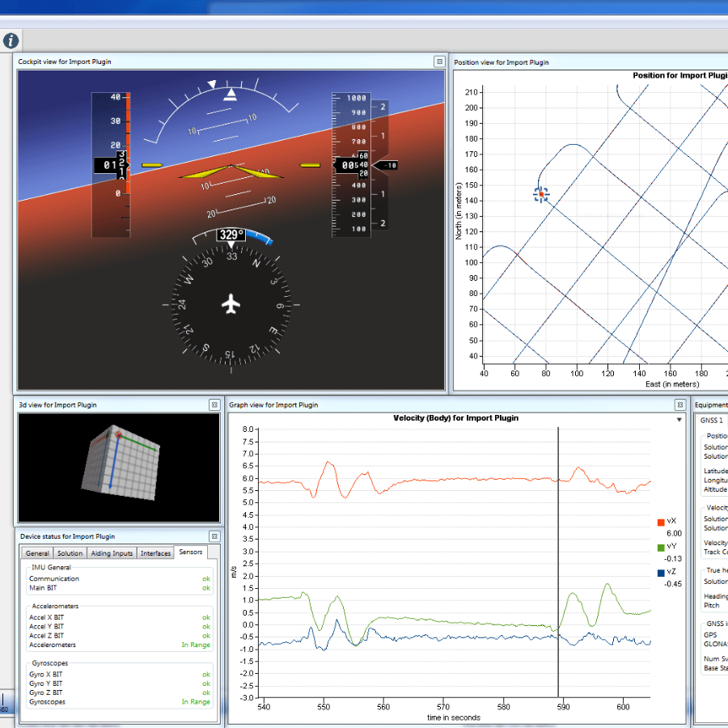
Task: Open the graph view dropdown arrow
Action: 679,420
